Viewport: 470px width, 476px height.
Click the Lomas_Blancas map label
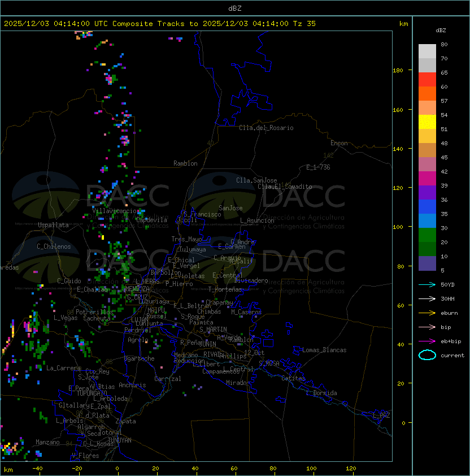pyautogui.click(x=324, y=350)
